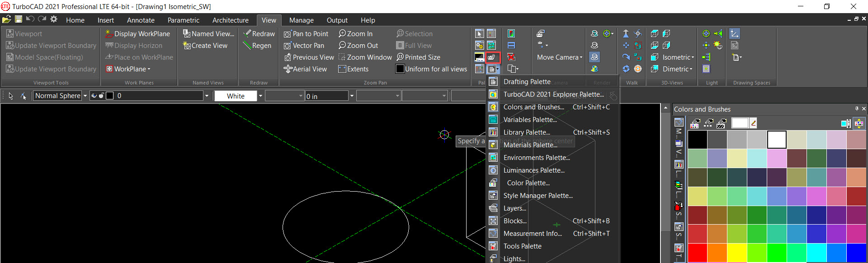Screen dimensions: 868x263
Task: Go to Previous View
Action: (309, 57)
